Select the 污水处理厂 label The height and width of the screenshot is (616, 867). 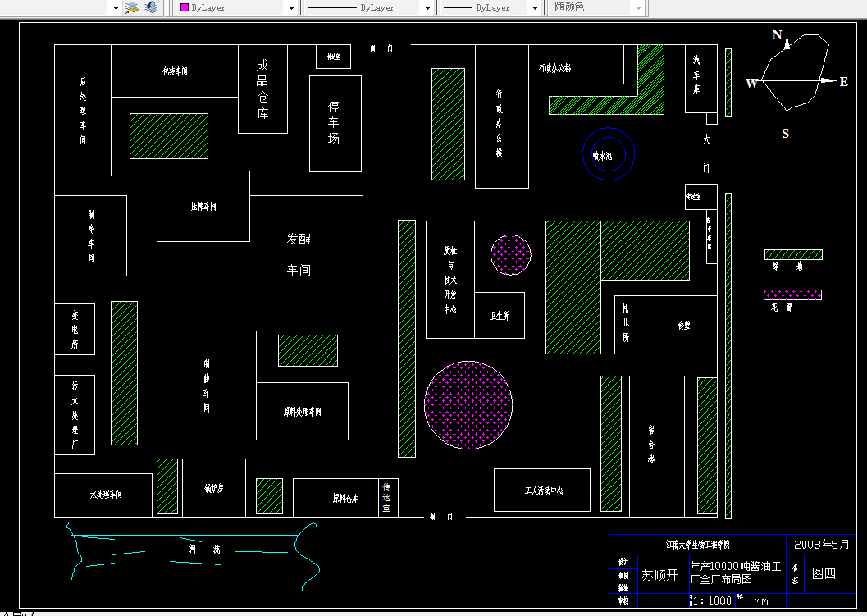pos(75,415)
